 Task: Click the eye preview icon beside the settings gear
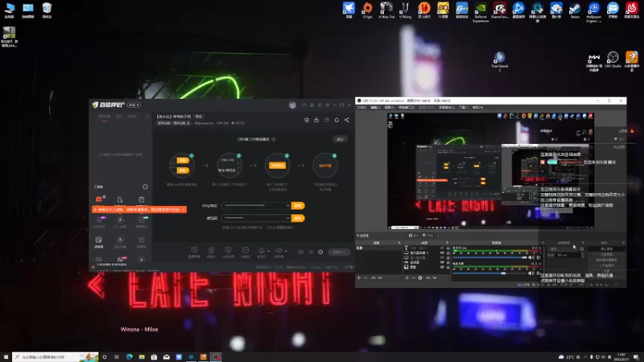click(x=311, y=252)
